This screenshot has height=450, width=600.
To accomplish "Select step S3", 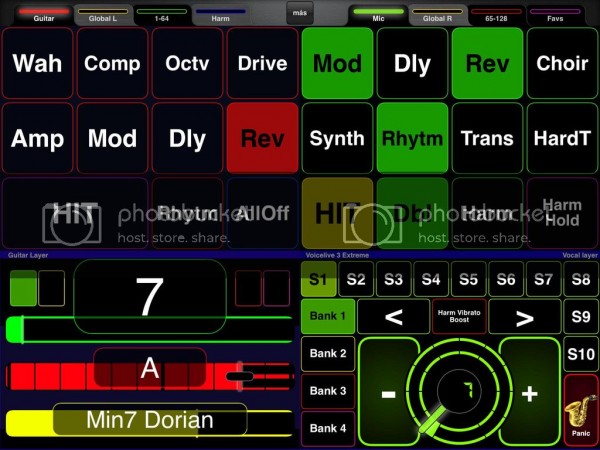I will (x=394, y=279).
